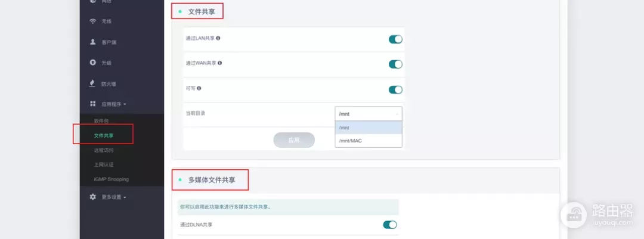Click info icon next to 通过WAN共享

[x=220, y=63]
